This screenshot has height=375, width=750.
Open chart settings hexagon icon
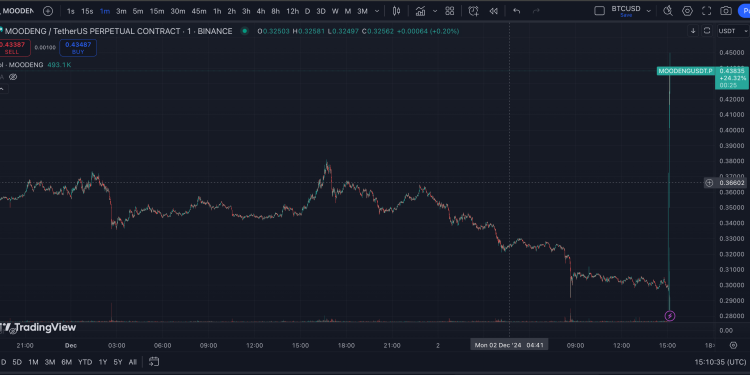(x=687, y=11)
